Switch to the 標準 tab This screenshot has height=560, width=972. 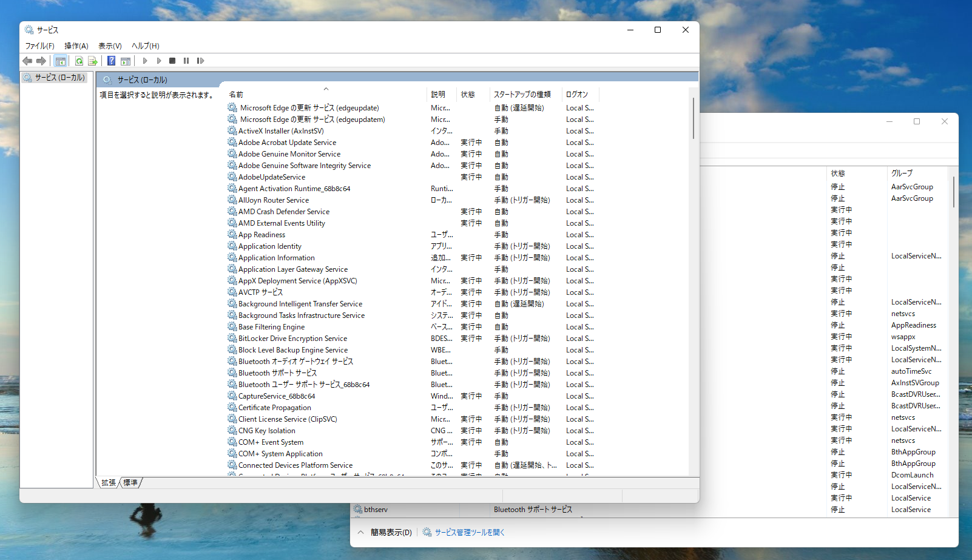click(x=130, y=483)
